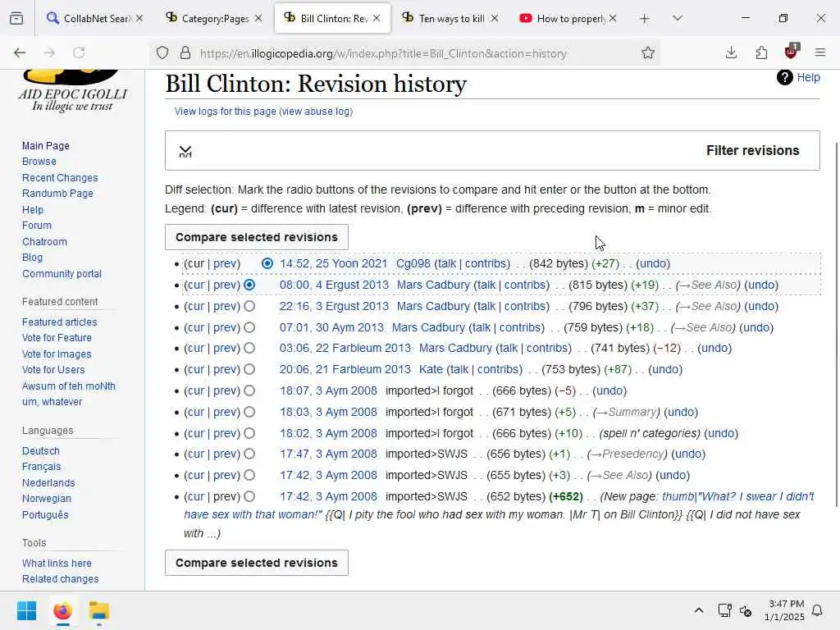Click the Illogicopedia logo

click(72, 90)
